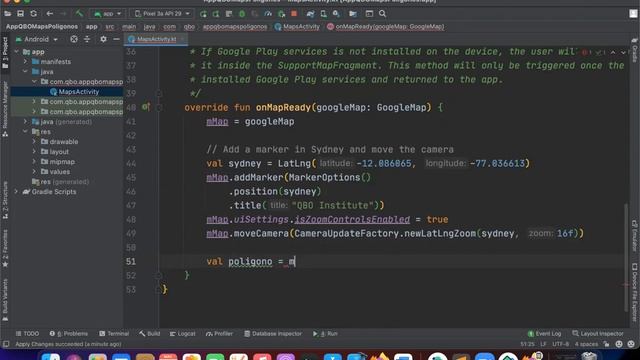Click the Select Opened File target icon
Screen dimensions: 640x360
pyautogui.click(x=73, y=39)
